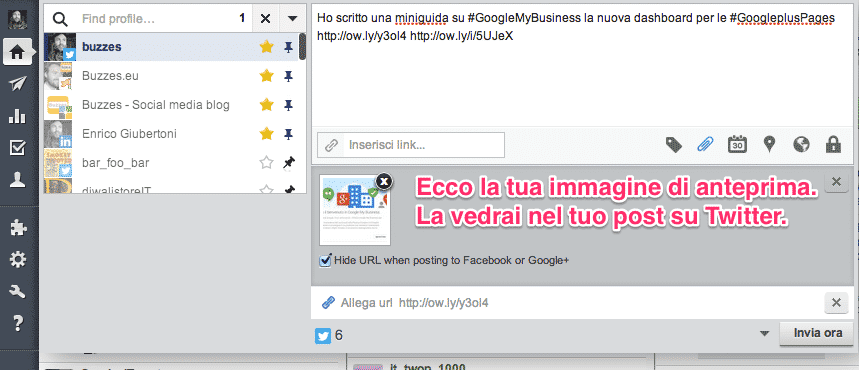
Task: Click the Google My Business preview thumbnail
Action: point(355,211)
